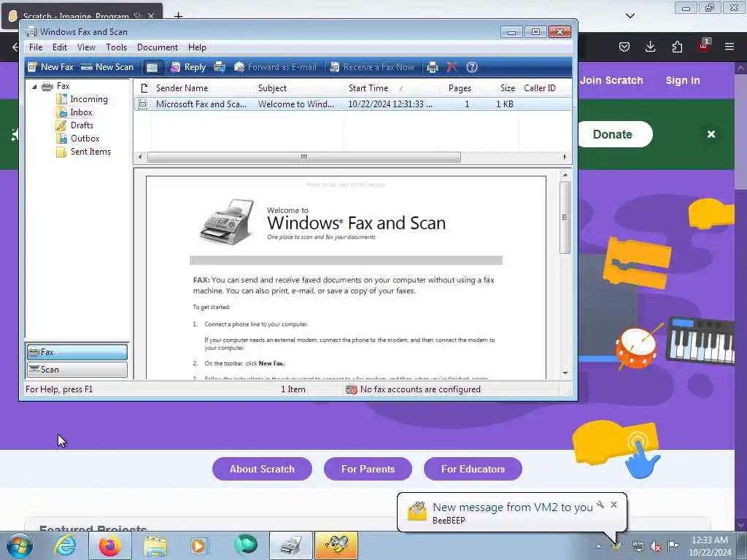
Task: Click the muted volume tray icon
Action: click(656, 547)
